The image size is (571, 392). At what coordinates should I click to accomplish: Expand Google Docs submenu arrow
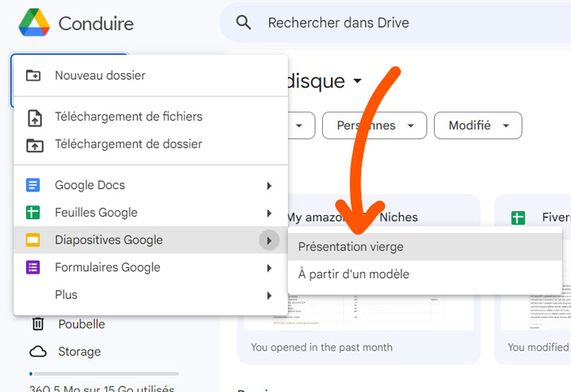[x=269, y=186]
